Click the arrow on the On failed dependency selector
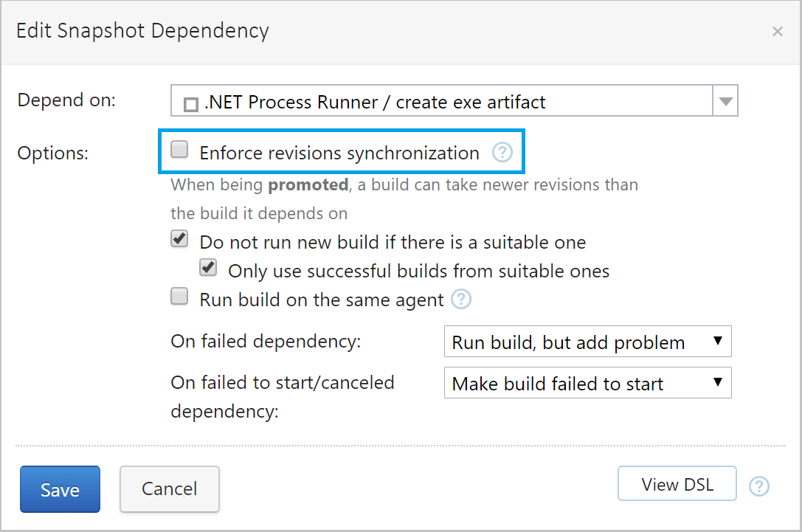Image resolution: width=802 pixels, height=532 pixels. coord(718,341)
